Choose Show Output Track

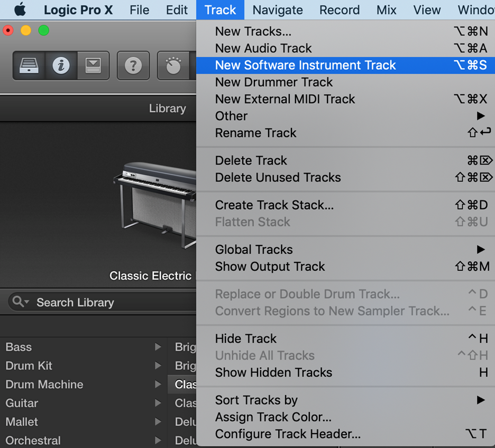pos(346,267)
